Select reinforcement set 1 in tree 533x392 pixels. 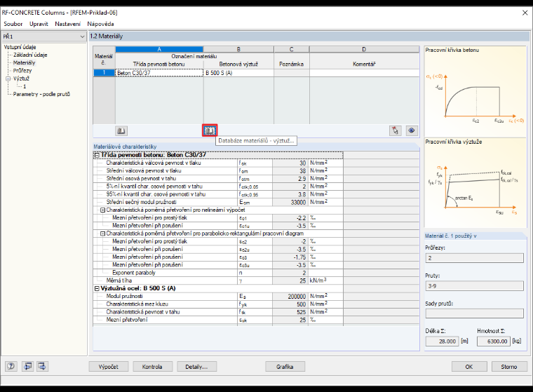[x=25, y=86]
